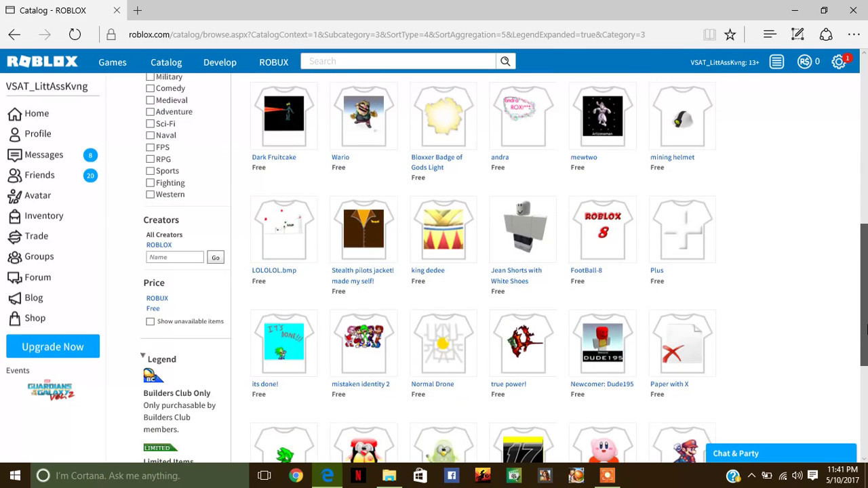
Task: Check the Comedy genre box
Action: pos(151,88)
